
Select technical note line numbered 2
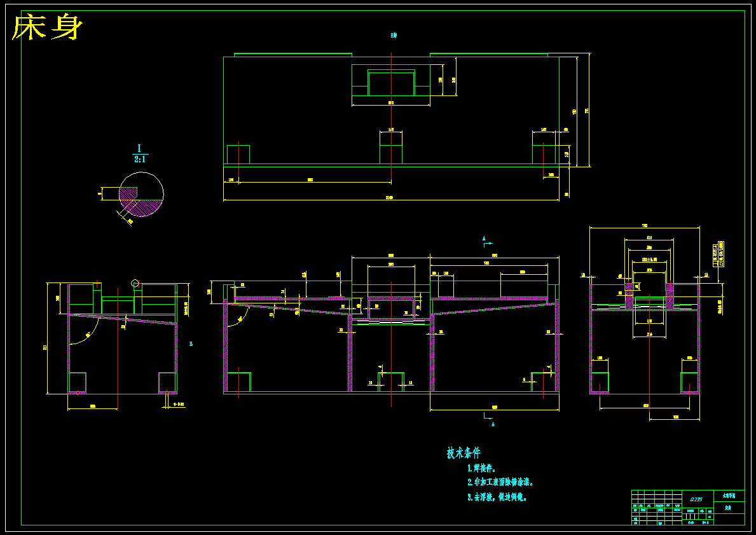pyautogui.click(x=500, y=482)
